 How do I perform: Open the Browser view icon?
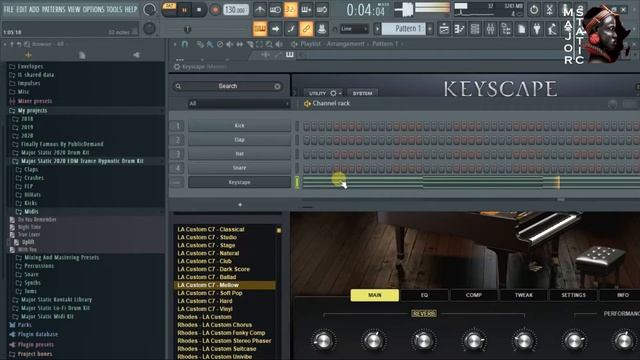(x=506, y=29)
